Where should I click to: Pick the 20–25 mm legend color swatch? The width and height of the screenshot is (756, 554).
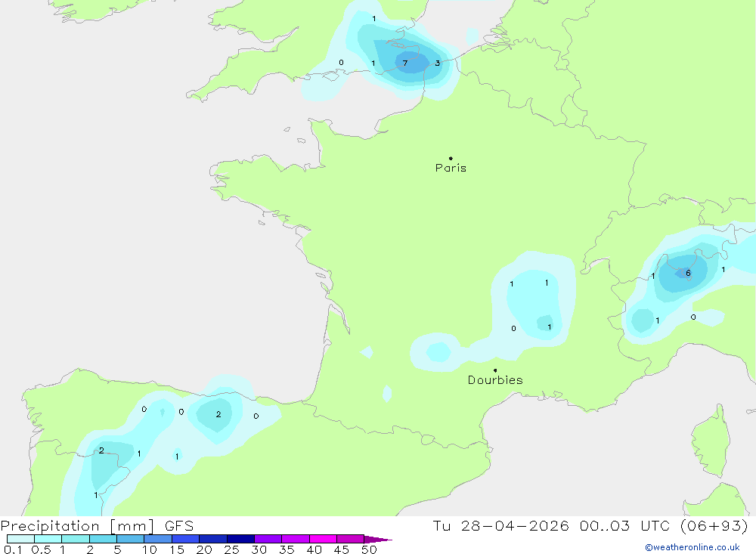click(x=213, y=539)
